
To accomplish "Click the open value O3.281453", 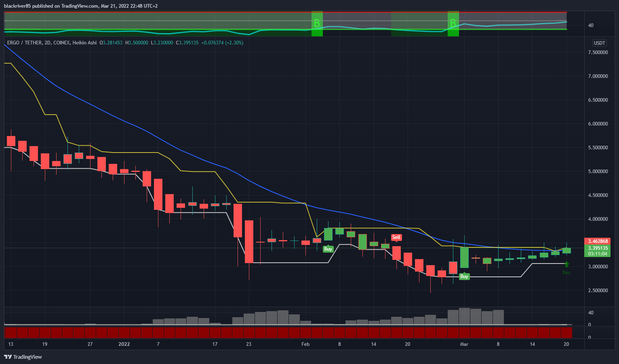I will point(111,43).
